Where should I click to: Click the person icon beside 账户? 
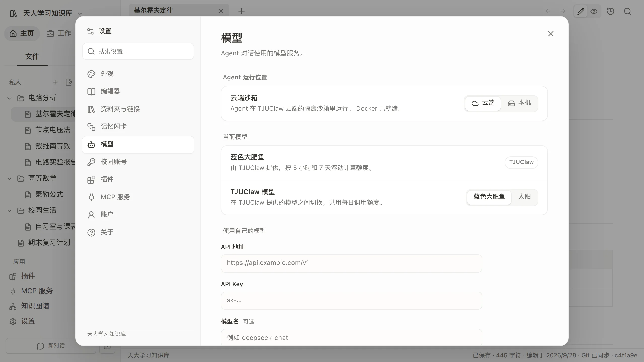(91, 215)
